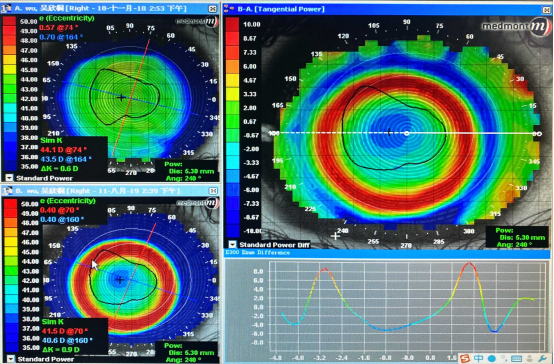Click Dis: 6.30 mm readout in exam A
Image resolution: width=554 pixels, height=364 pixels.
191,171
